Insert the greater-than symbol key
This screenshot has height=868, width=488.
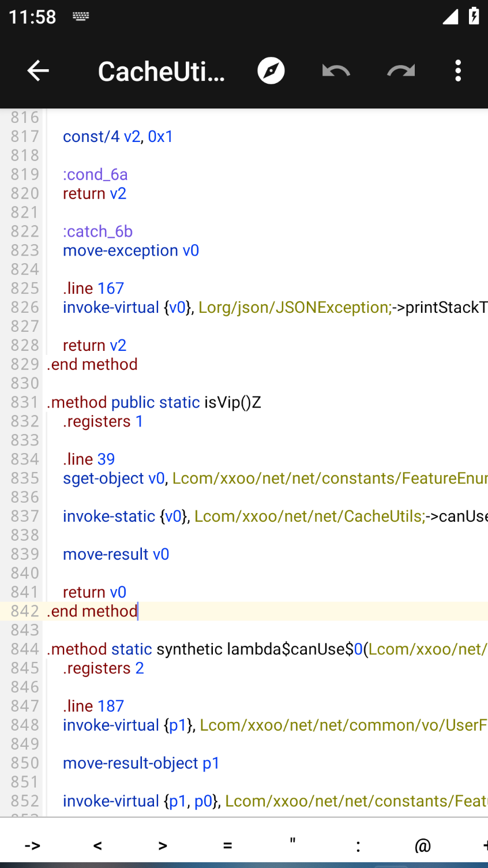point(163,846)
